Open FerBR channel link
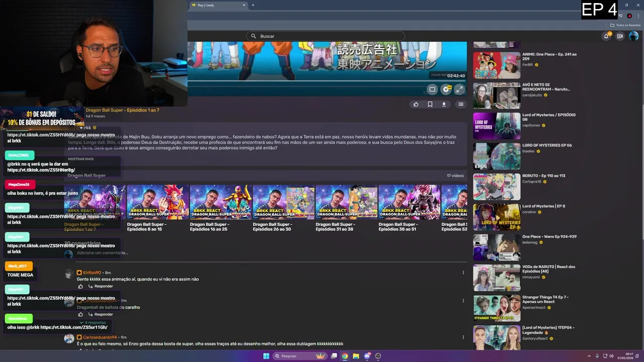The image size is (644, 362). [x=527, y=65]
